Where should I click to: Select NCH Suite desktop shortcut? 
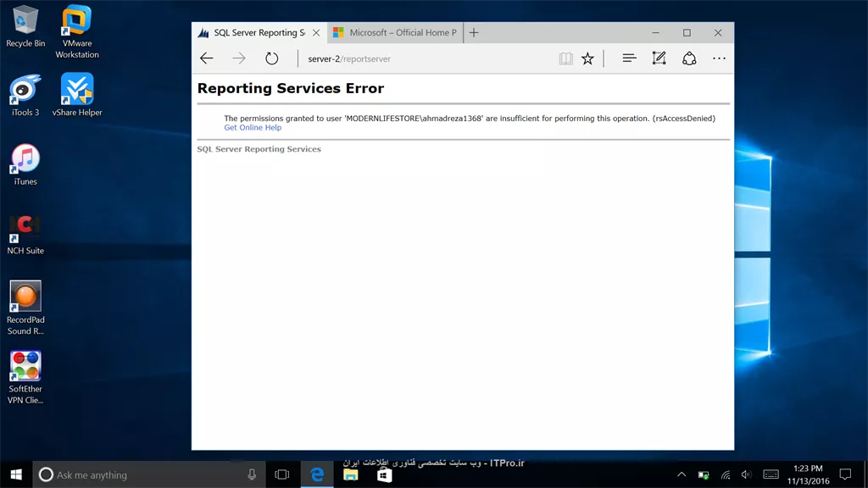(x=25, y=234)
